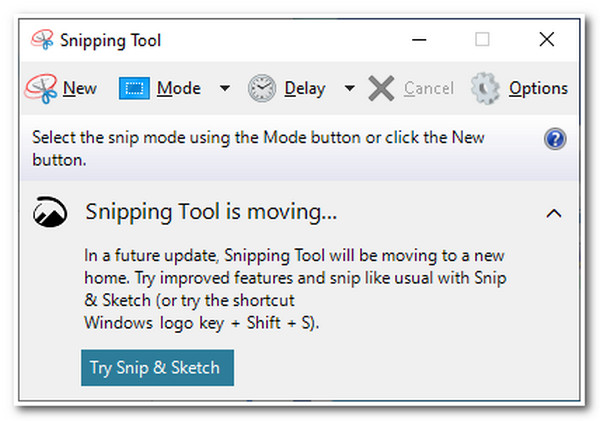
Task: Minimize the Snipping Tool window
Action: coord(419,39)
